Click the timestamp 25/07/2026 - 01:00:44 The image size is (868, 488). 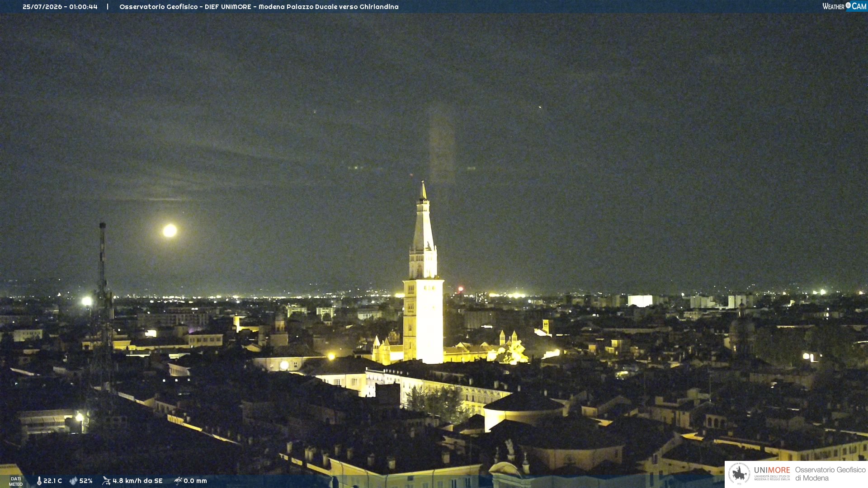pos(60,7)
